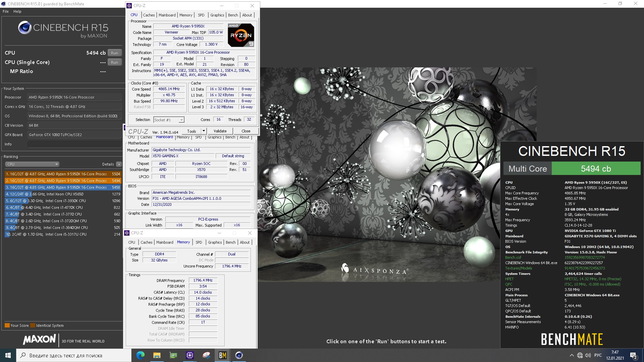The height and width of the screenshot is (362, 644).
Task: Run the CPU multi-core test
Action: 114,53
